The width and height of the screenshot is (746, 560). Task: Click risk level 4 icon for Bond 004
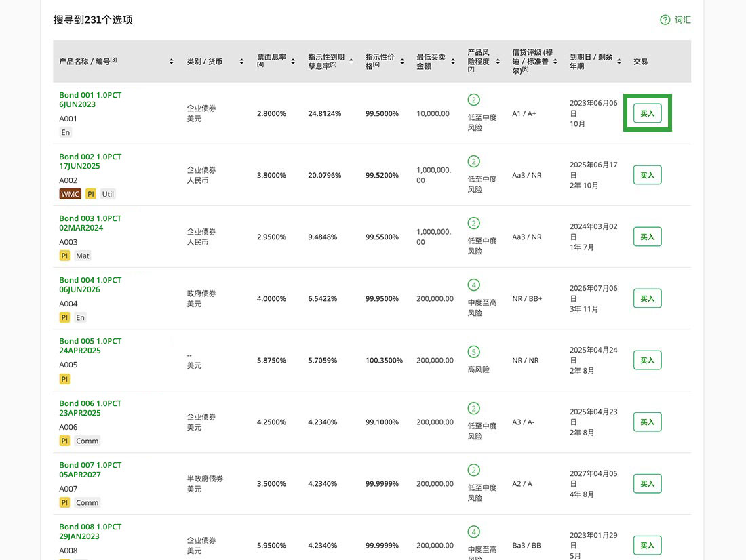[473, 285]
